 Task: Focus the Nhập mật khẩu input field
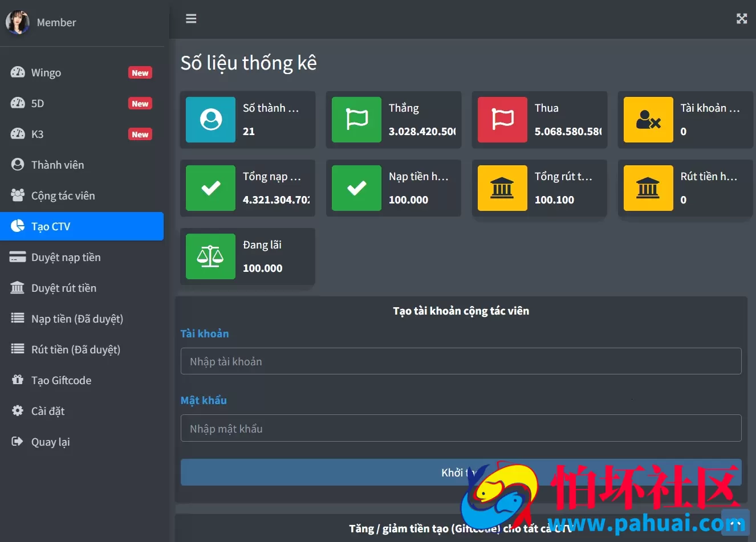[x=461, y=428]
